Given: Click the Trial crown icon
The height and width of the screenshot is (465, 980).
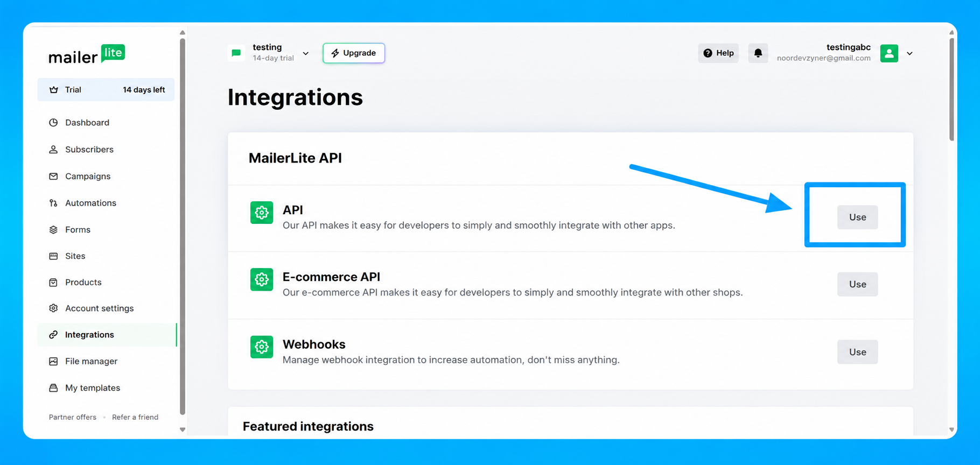Looking at the screenshot, I should tap(54, 90).
